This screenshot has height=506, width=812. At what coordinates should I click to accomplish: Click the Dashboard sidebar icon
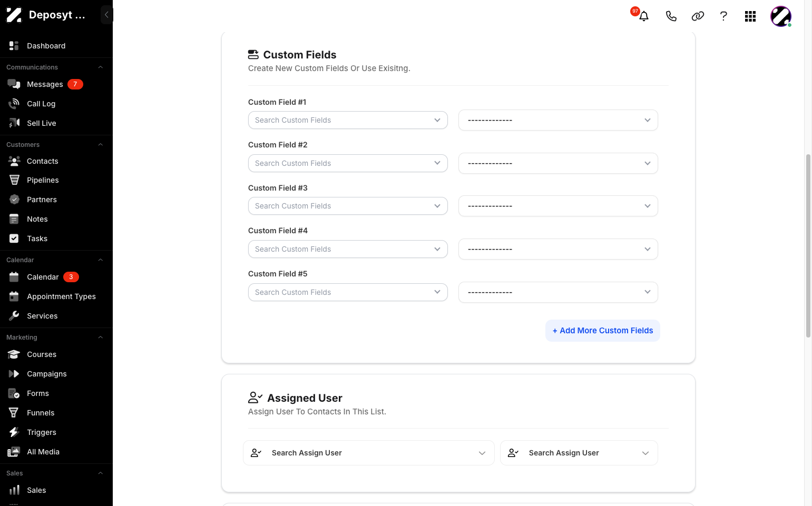(x=14, y=46)
